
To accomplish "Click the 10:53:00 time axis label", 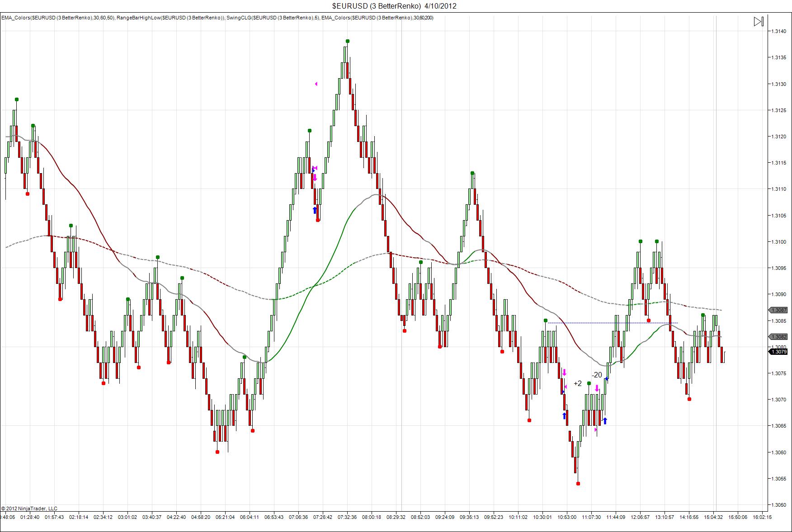I will pos(567,517).
